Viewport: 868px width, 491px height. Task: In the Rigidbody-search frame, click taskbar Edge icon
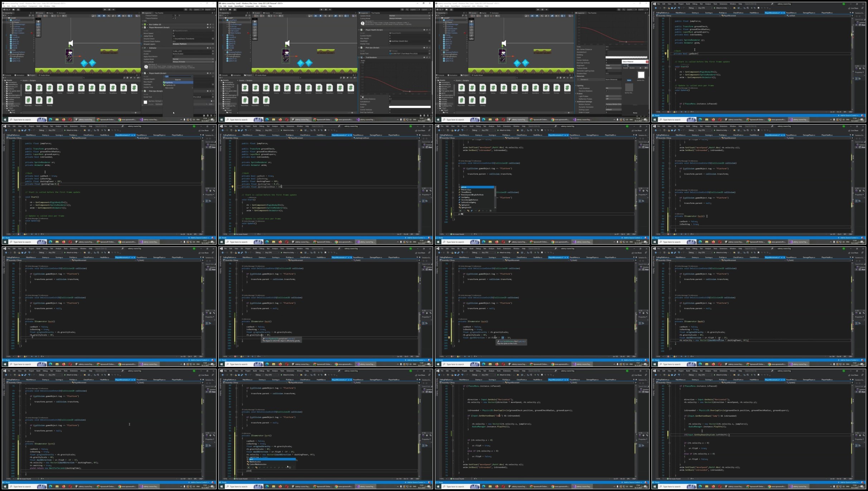[x=50, y=119]
